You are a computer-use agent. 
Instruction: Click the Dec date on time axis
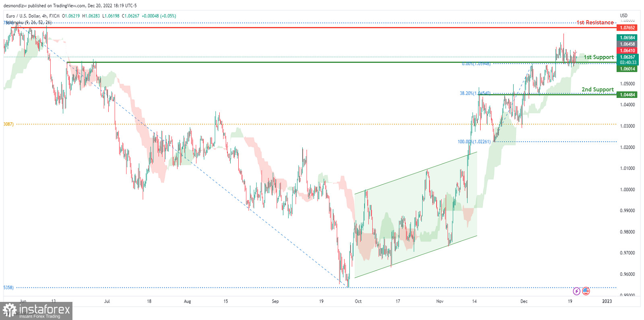[524, 301]
